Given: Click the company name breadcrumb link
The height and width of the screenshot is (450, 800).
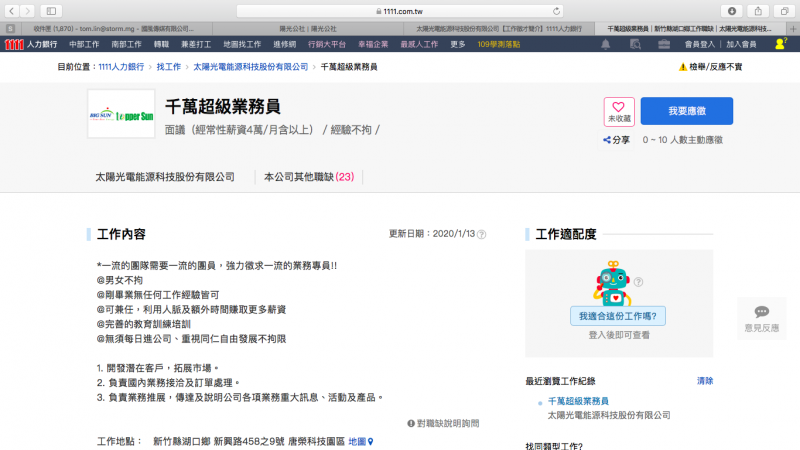Looking at the screenshot, I should [251, 67].
